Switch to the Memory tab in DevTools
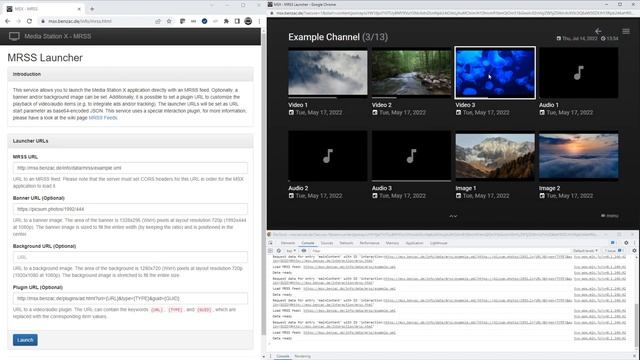This screenshot has width=640, height=360. [392, 243]
